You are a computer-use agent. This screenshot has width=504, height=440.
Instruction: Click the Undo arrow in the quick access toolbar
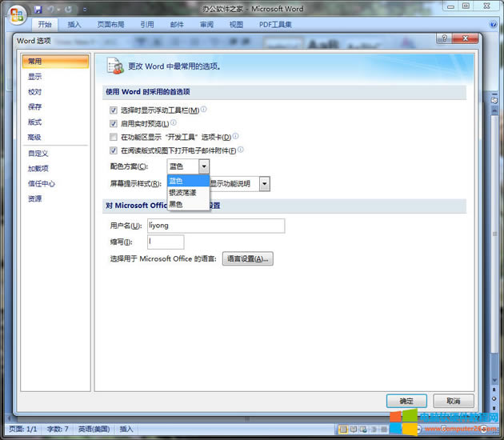(x=50, y=10)
